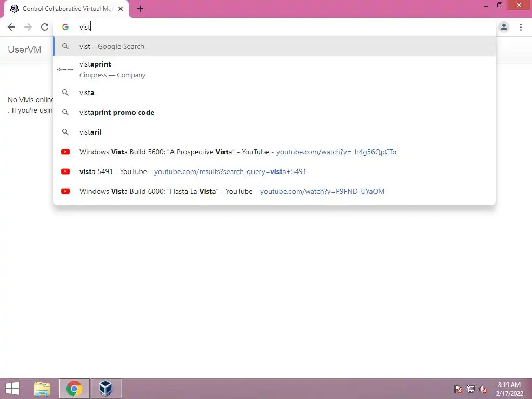Click the Google G icon in the address bar

pos(65,27)
